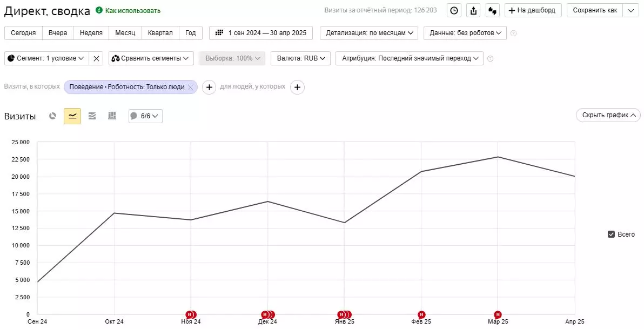This screenshot has width=644, height=329.
Task: Switch to column bar chart view
Action: click(x=112, y=116)
